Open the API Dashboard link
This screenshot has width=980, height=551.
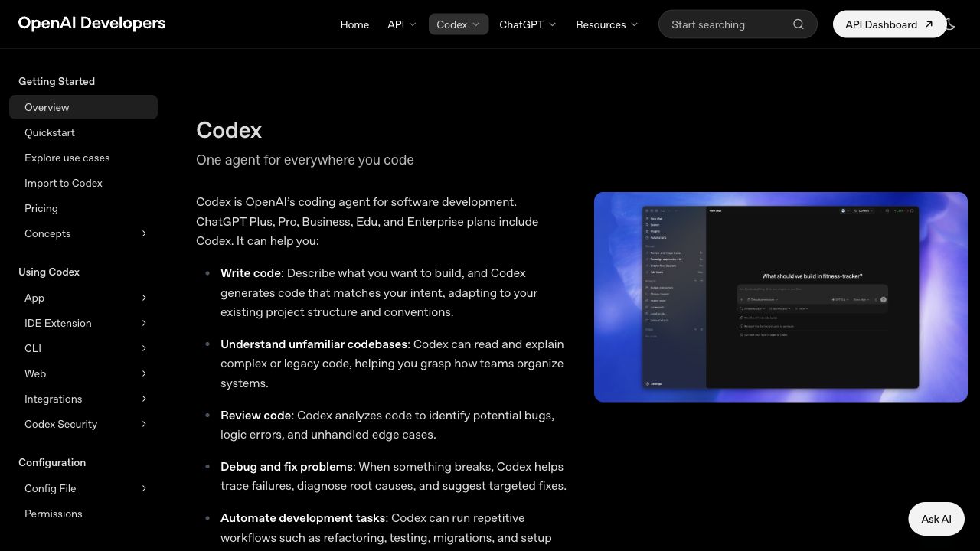coord(890,24)
